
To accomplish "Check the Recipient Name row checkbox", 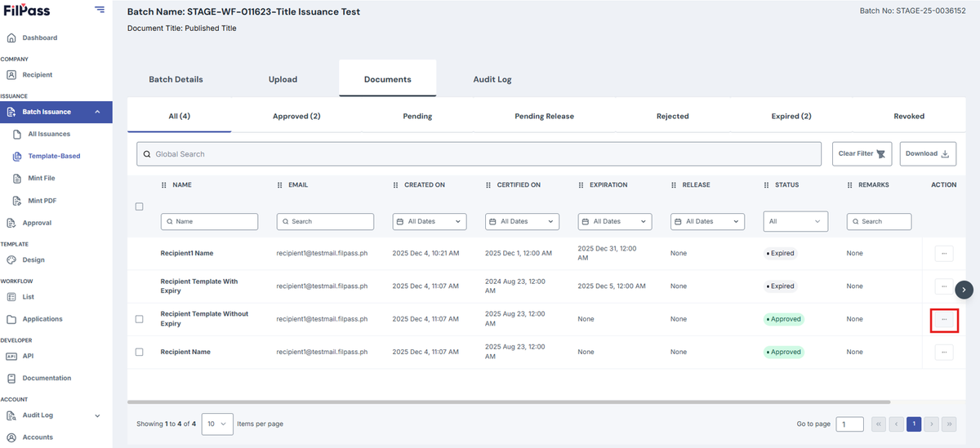I will pyautogui.click(x=139, y=352).
